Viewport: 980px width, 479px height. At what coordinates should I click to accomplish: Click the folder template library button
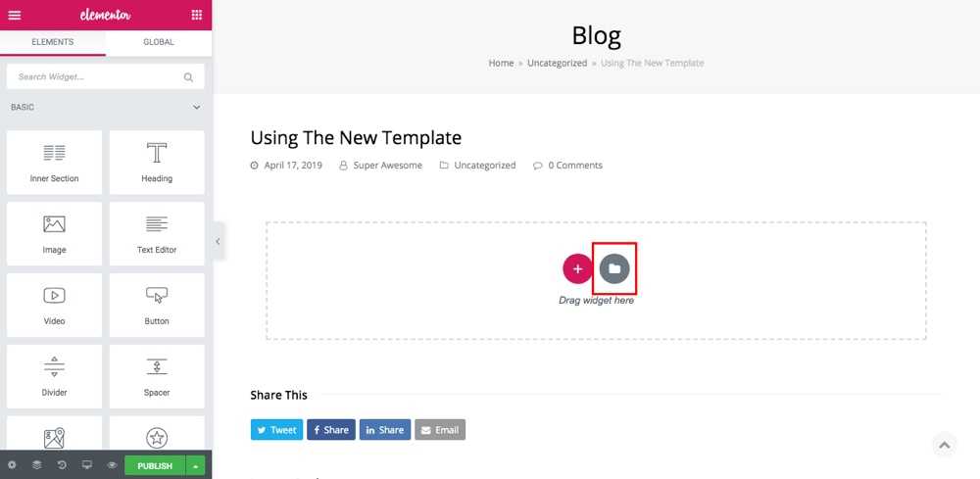tap(614, 268)
